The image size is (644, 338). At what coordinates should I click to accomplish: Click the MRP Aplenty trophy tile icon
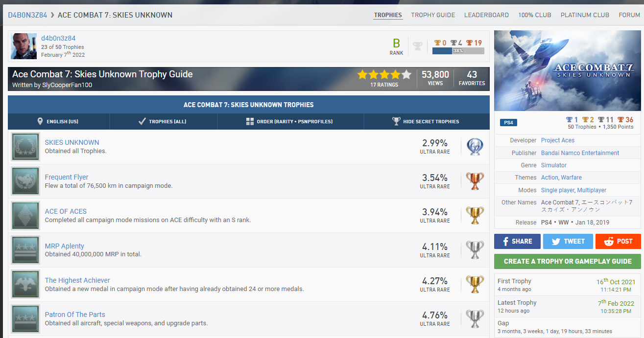pyautogui.click(x=25, y=250)
